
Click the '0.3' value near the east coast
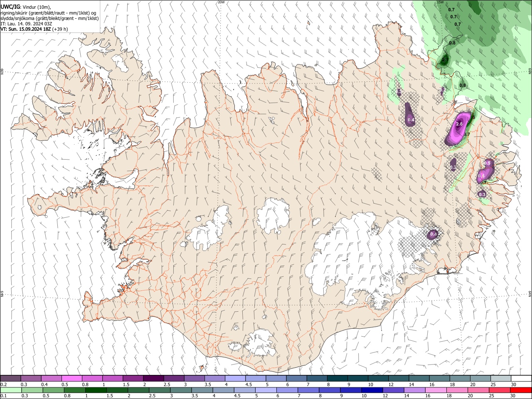tap(482, 194)
